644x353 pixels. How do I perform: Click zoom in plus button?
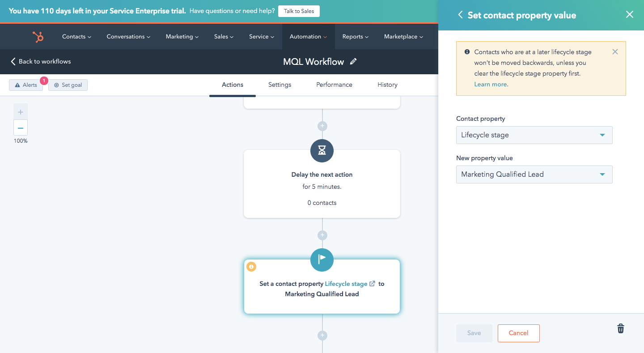pos(21,112)
